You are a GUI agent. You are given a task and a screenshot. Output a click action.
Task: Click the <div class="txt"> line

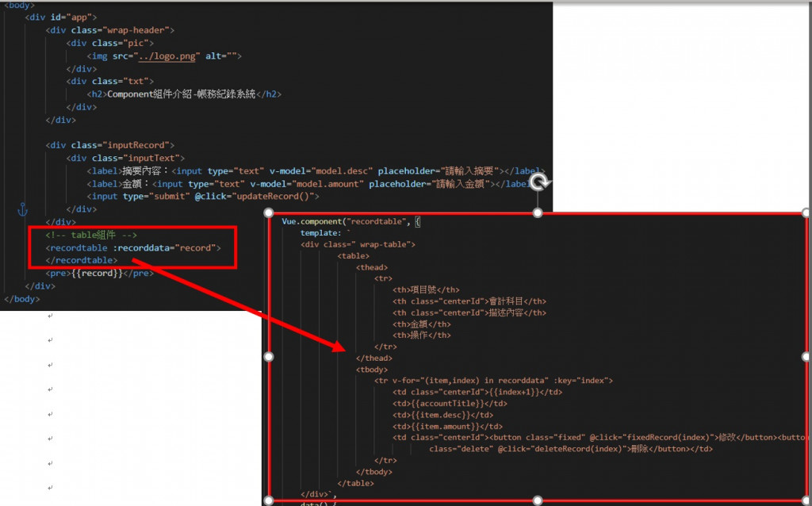109,82
